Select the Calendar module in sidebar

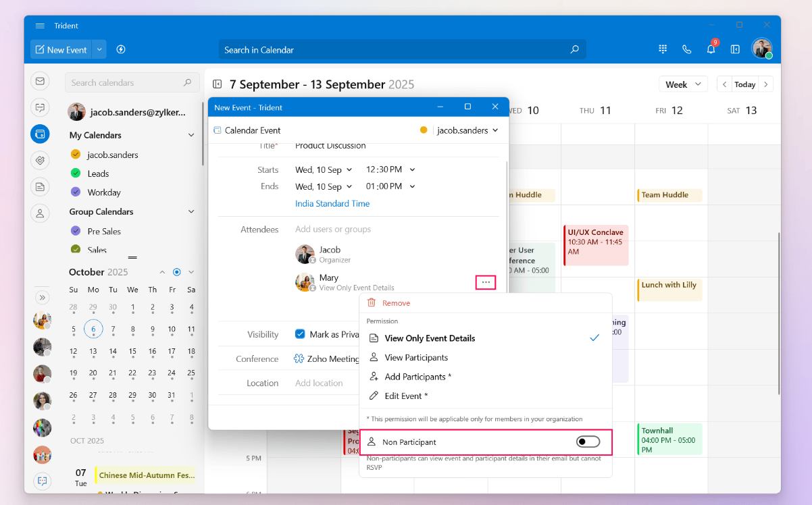pyautogui.click(x=40, y=134)
